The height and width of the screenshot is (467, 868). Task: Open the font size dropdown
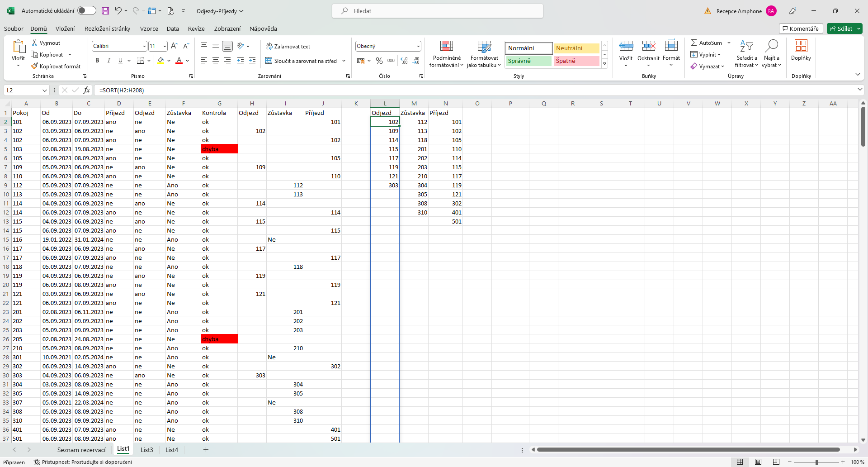click(x=165, y=46)
